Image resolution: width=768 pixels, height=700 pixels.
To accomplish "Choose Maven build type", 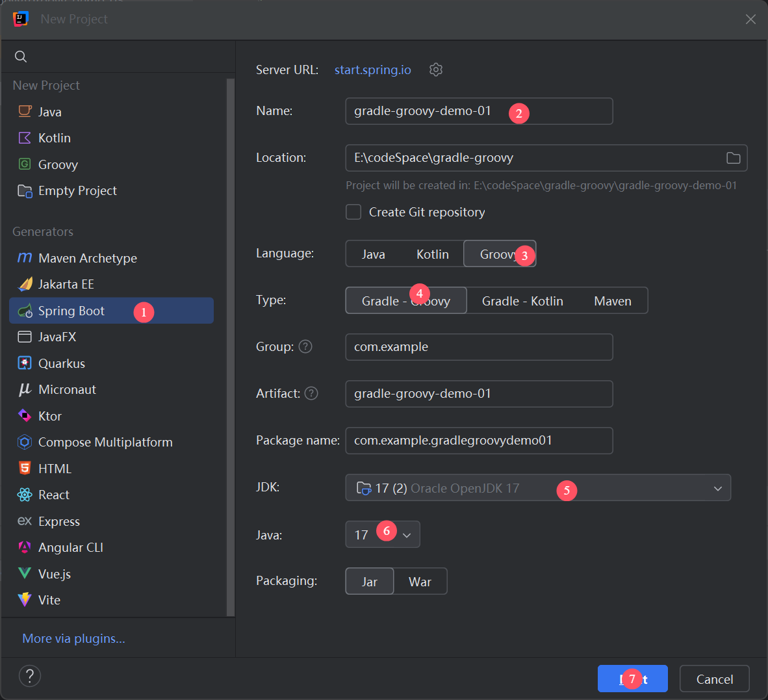I will [x=612, y=301].
